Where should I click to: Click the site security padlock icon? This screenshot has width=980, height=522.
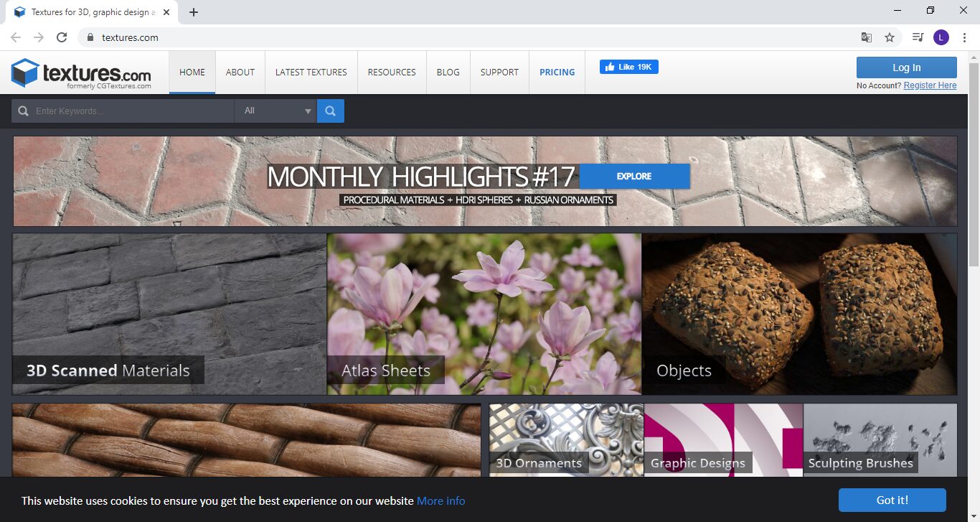[x=90, y=37]
